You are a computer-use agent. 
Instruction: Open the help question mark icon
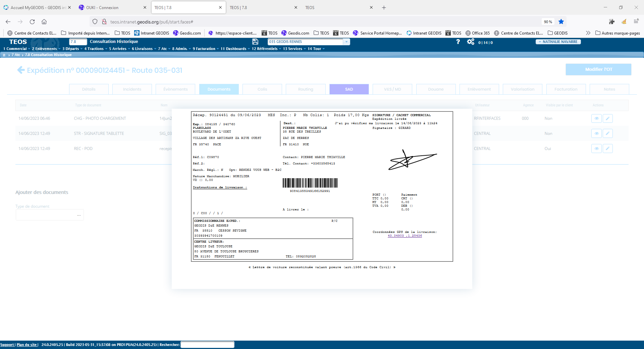click(x=458, y=42)
